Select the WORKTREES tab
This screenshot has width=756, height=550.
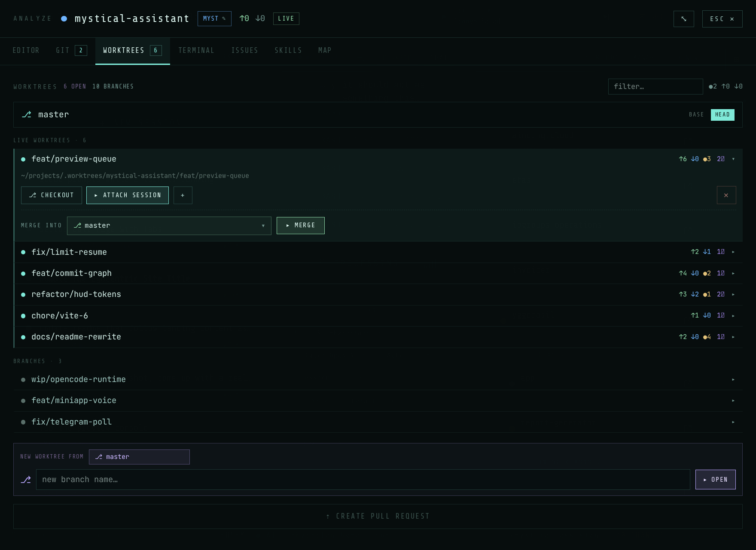click(x=132, y=51)
